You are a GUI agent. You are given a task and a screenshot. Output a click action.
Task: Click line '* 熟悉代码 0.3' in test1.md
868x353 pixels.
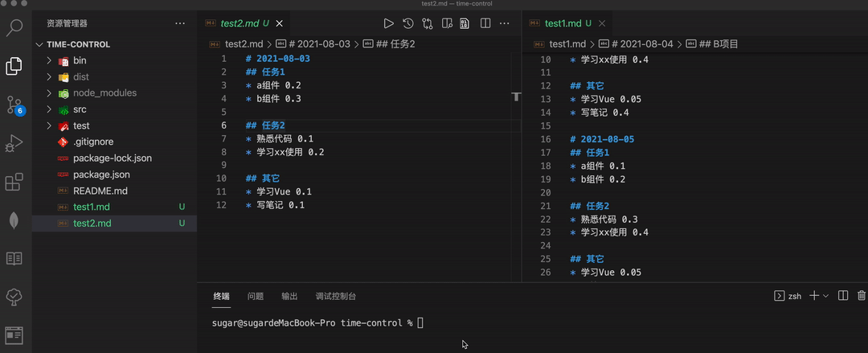pyautogui.click(x=604, y=219)
